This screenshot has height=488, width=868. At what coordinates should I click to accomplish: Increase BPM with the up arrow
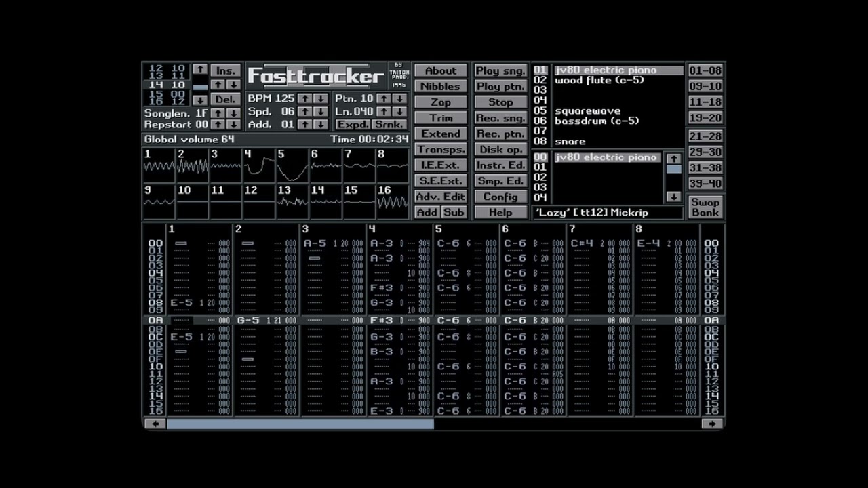click(x=304, y=99)
